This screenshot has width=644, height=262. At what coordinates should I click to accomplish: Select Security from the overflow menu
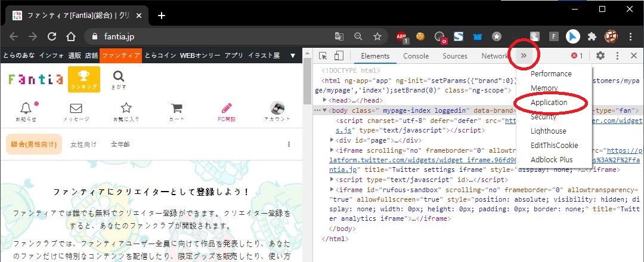click(x=543, y=117)
